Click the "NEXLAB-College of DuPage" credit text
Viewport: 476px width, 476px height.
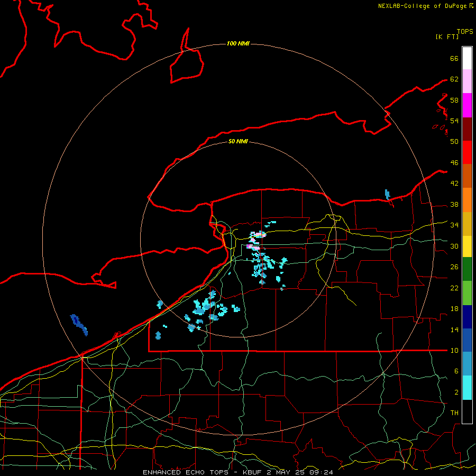tap(423, 6)
